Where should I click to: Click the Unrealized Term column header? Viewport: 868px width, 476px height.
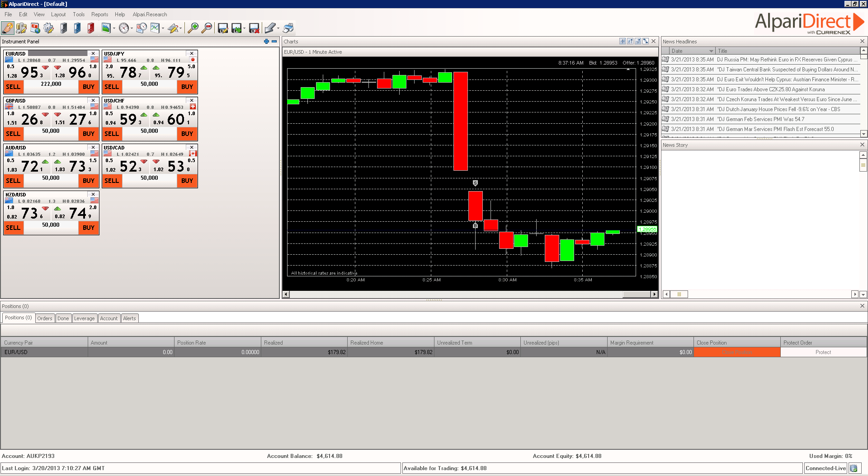477,343
